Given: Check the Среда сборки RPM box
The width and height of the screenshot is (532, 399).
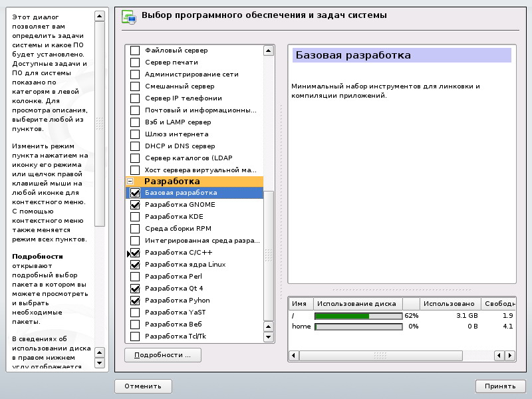Looking at the screenshot, I should click(x=135, y=229).
